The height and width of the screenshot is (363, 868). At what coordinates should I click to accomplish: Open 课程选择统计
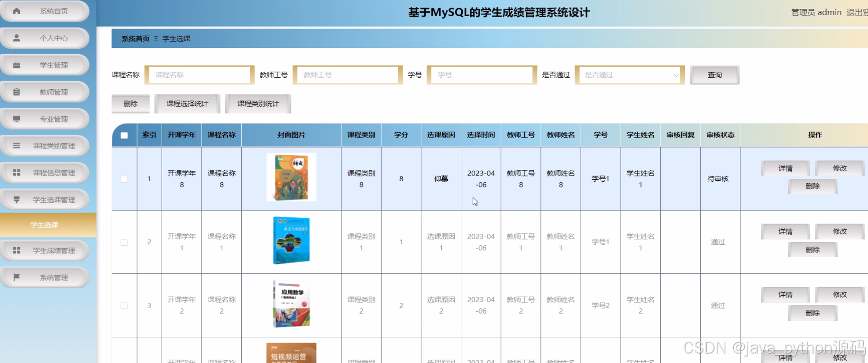pos(187,103)
